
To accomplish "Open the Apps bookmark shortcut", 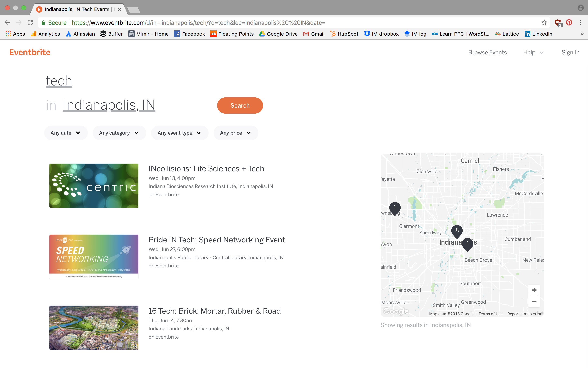I will (x=15, y=34).
